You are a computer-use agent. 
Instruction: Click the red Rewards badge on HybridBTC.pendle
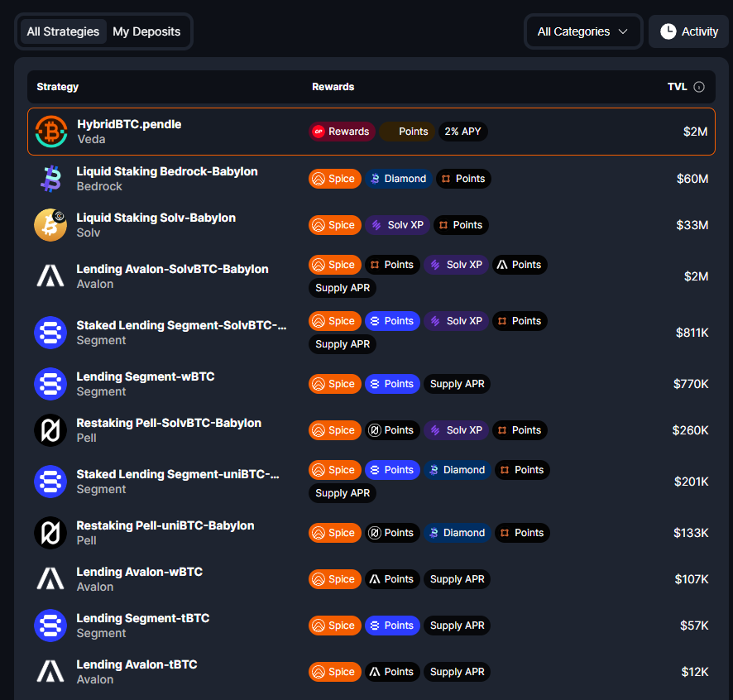point(341,132)
